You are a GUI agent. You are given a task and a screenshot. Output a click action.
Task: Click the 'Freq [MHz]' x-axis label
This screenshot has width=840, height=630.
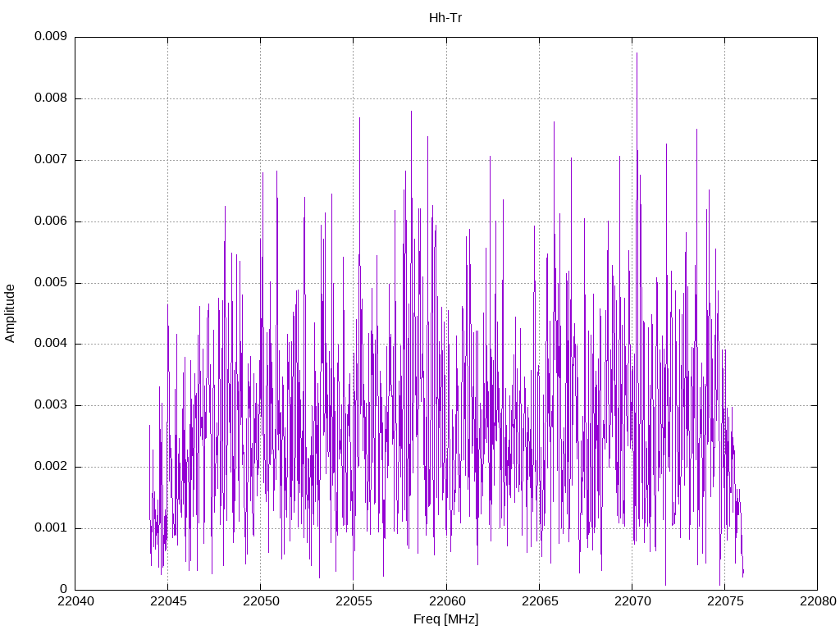coord(445,619)
